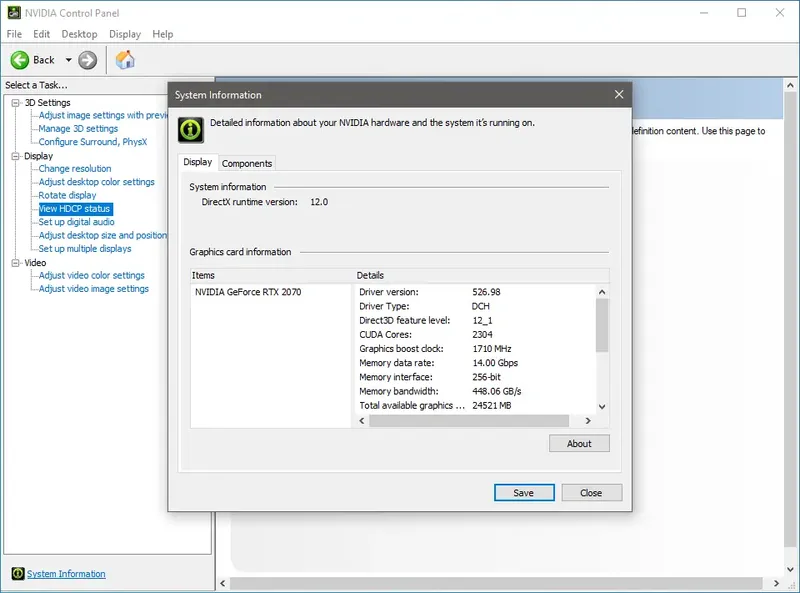Go to the Home icon in toolbar
This screenshot has width=800, height=593.
[x=125, y=60]
